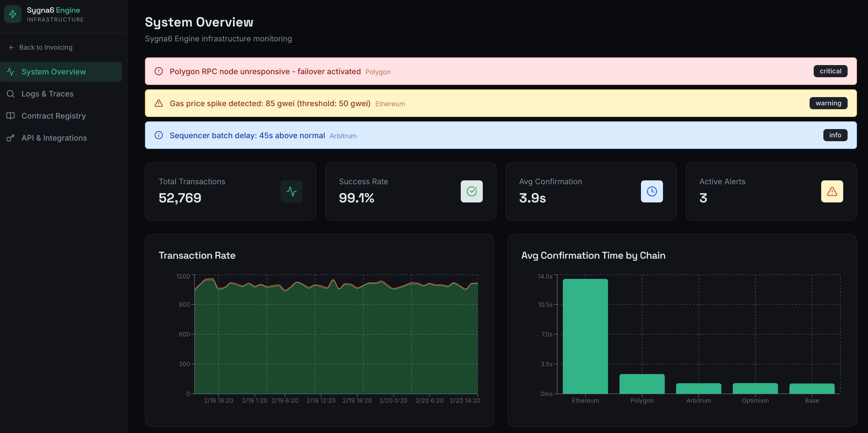Click the API & Integrations key icon
Image resolution: width=868 pixels, height=433 pixels.
point(10,138)
